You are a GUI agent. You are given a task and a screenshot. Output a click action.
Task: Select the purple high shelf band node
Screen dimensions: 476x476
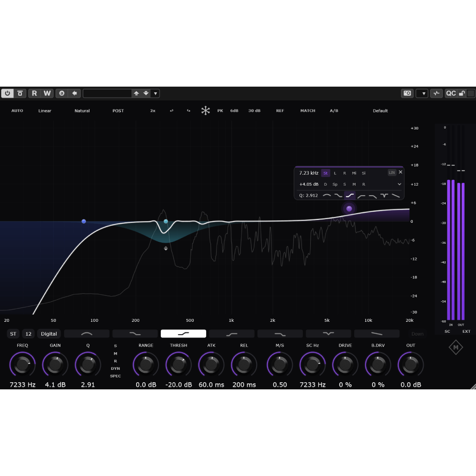click(349, 208)
